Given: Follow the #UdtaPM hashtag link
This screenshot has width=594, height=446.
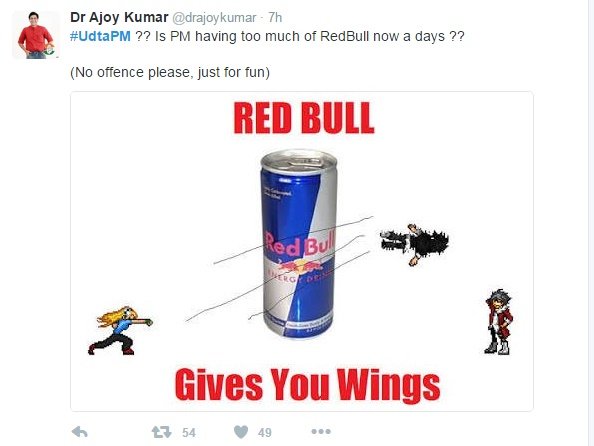Looking at the screenshot, I should (100, 36).
